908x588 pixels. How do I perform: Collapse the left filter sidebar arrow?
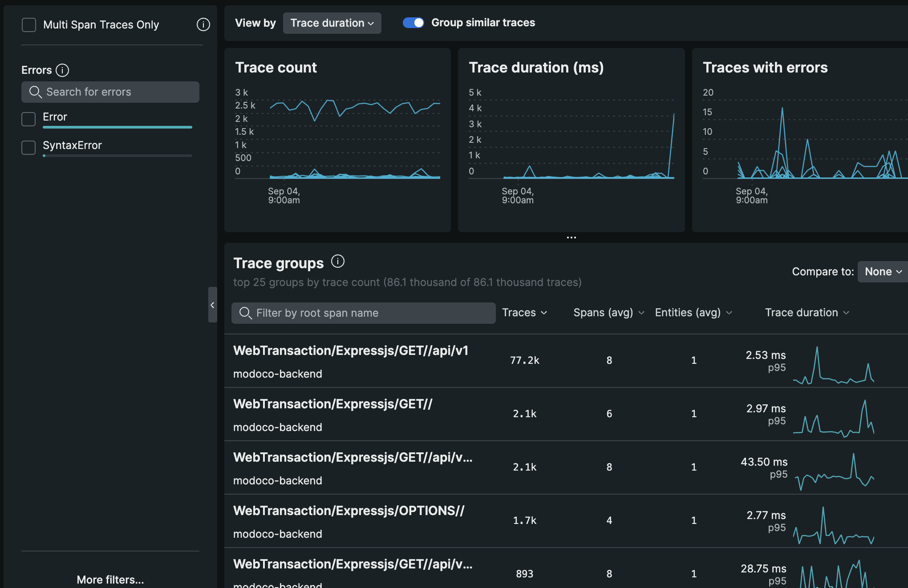click(212, 305)
